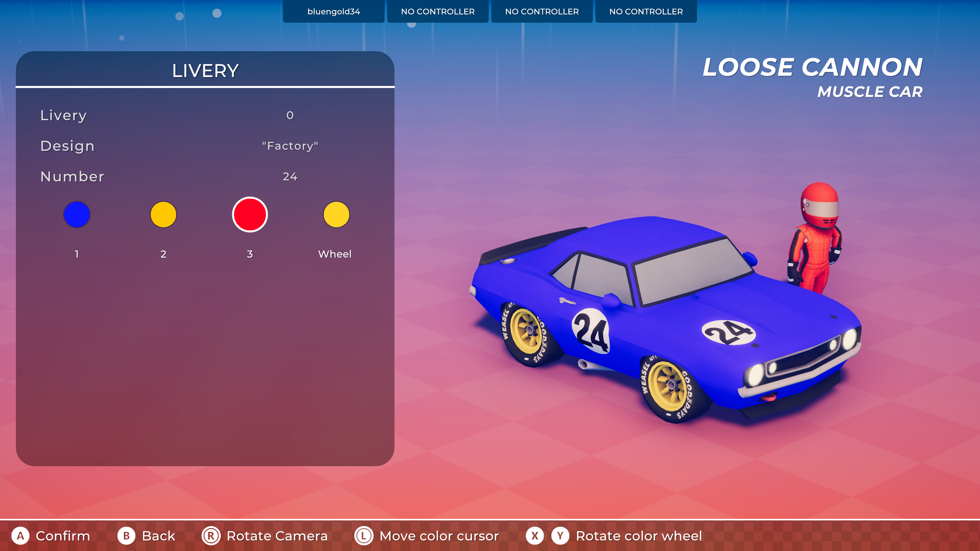Screen dimensions: 980x551
Task: Select the second NO CONTROLLER tab
Action: pos(542,11)
